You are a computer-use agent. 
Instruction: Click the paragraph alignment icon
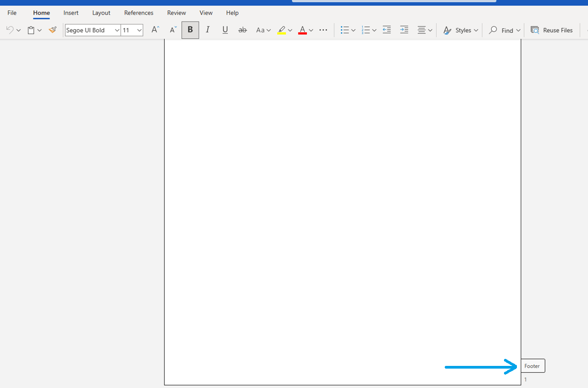click(x=422, y=30)
